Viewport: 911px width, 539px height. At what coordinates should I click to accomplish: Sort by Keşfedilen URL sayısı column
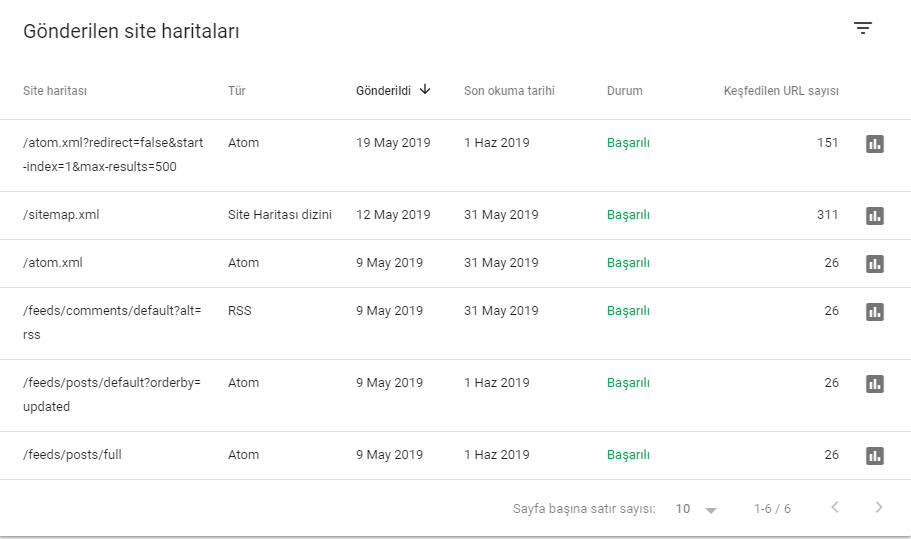[x=781, y=91]
